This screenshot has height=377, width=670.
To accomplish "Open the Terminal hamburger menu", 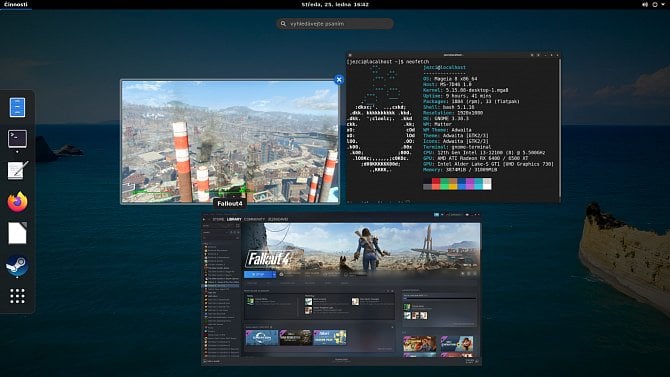I will (x=538, y=55).
